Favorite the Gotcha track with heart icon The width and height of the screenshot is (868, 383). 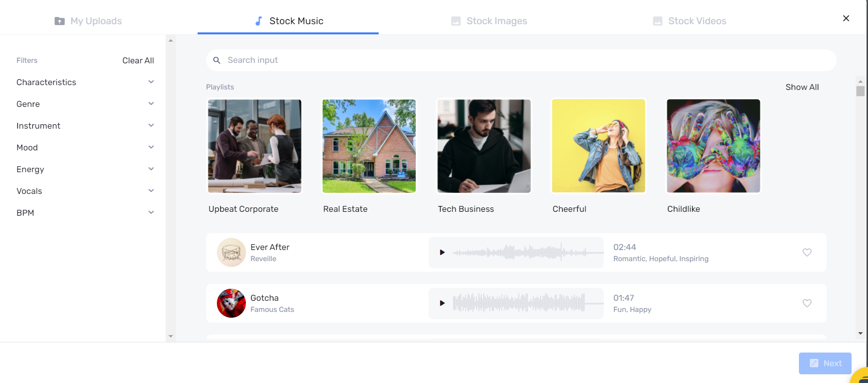(807, 303)
